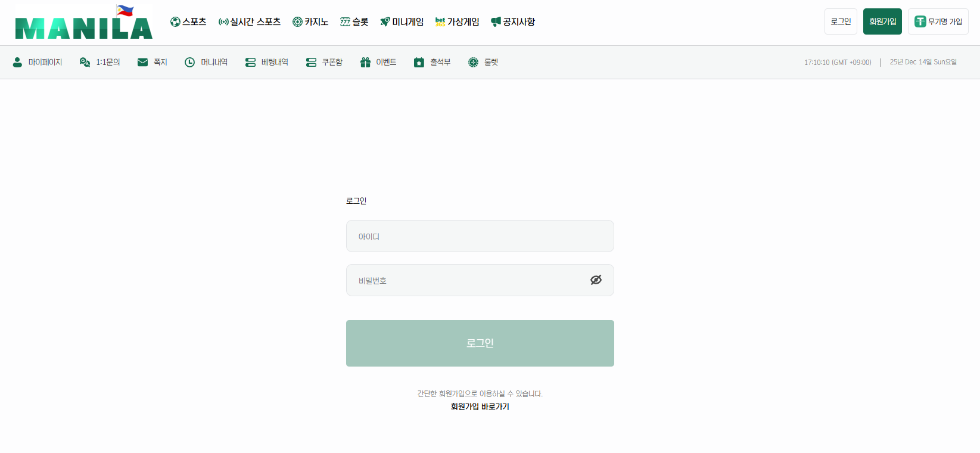
Task: Click the 아이디 username input field
Action: 480,236
